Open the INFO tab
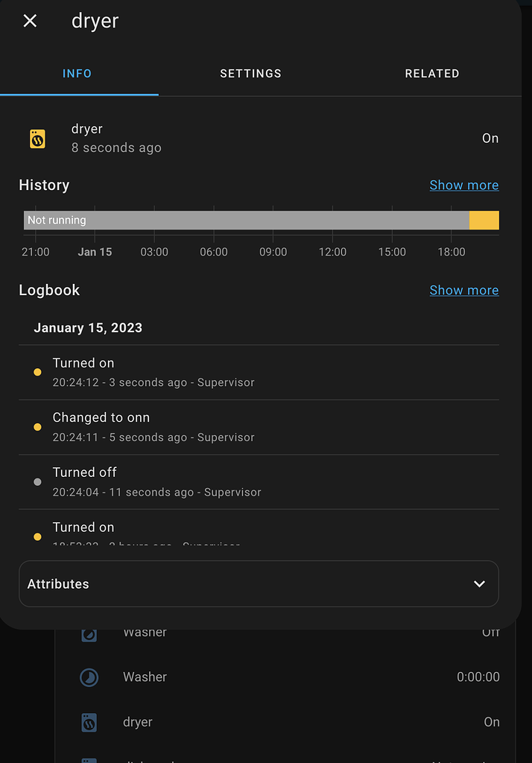The image size is (532, 763). click(x=77, y=74)
